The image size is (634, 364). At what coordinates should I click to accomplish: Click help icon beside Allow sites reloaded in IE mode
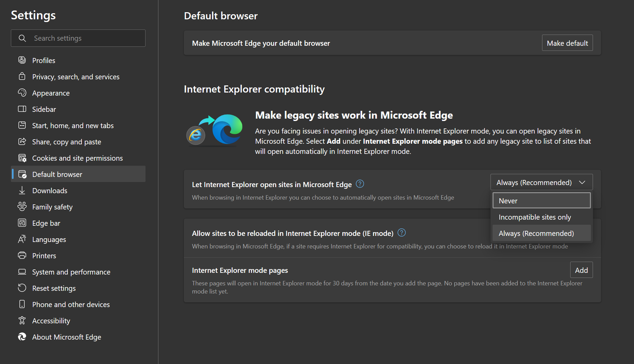point(402,233)
